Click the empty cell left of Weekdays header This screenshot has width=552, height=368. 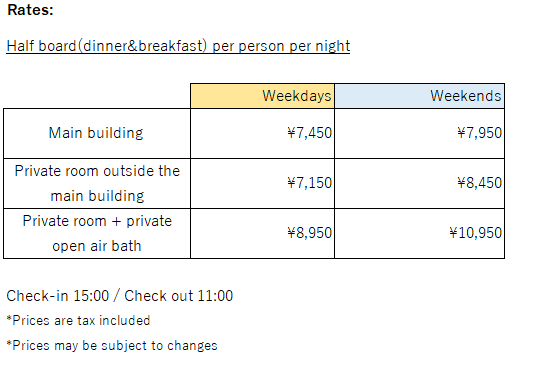pos(97,96)
